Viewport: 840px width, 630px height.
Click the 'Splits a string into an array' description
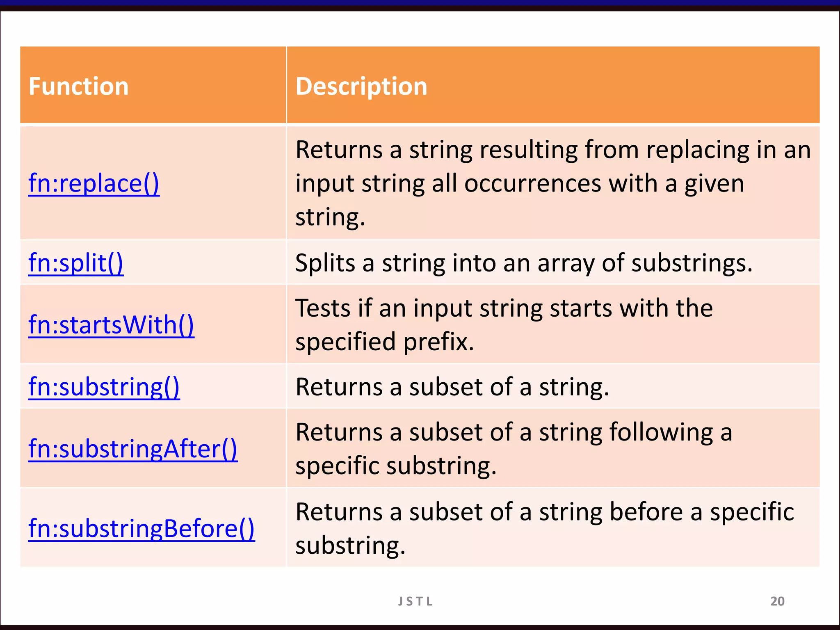pyautogui.click(x=523, y=263)
